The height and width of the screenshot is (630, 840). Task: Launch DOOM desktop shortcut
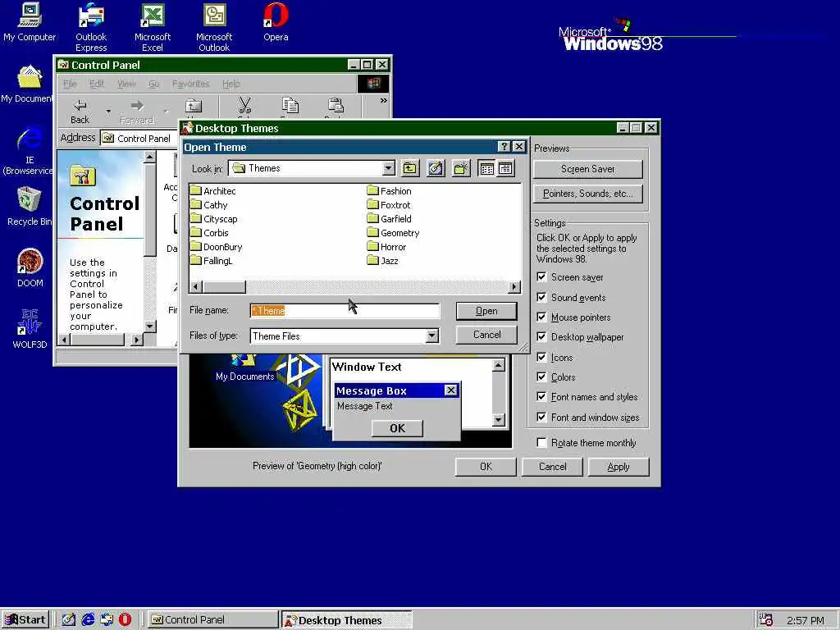pos(30,268)
